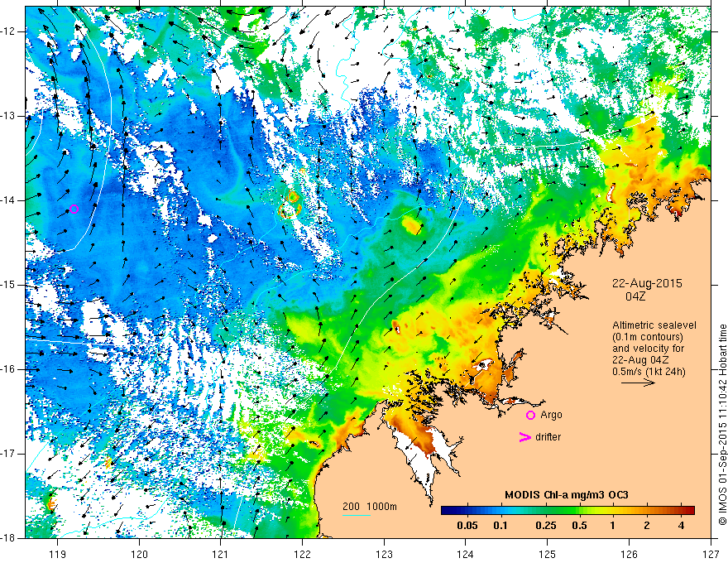The height and width of the screenshot is (563, 728).
Task: Click the '04Z' time label under the date
Action: coord(635,296)
